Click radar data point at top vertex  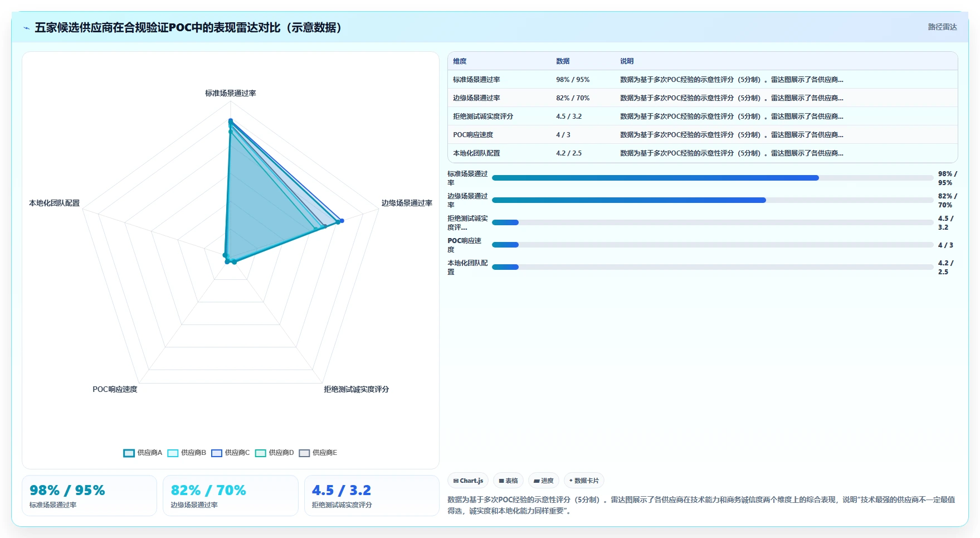tap(231, 121)
